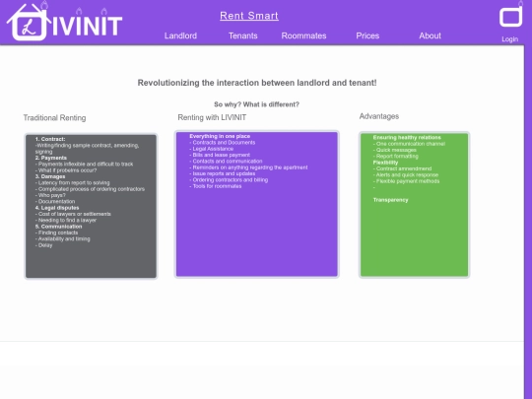Click '5. Communication' item
The width and height of the screenshot is (532, 399).
[59, 227]
